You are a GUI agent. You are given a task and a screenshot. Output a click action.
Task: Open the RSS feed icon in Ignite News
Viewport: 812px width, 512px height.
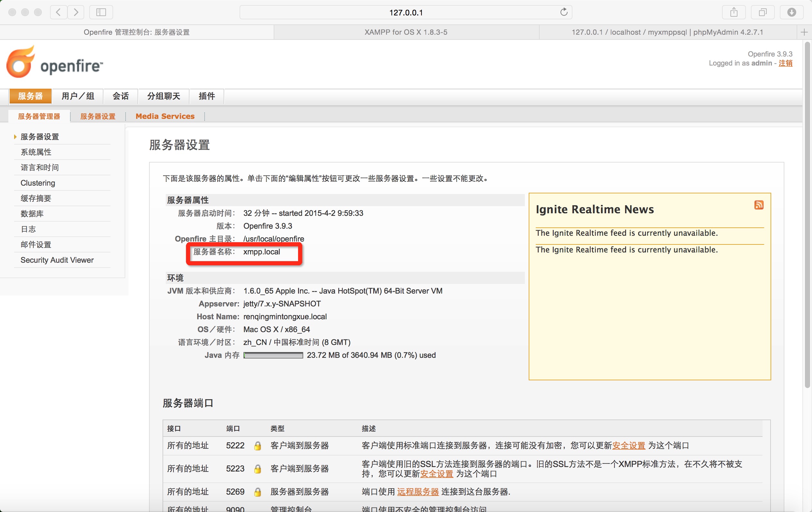759,205
